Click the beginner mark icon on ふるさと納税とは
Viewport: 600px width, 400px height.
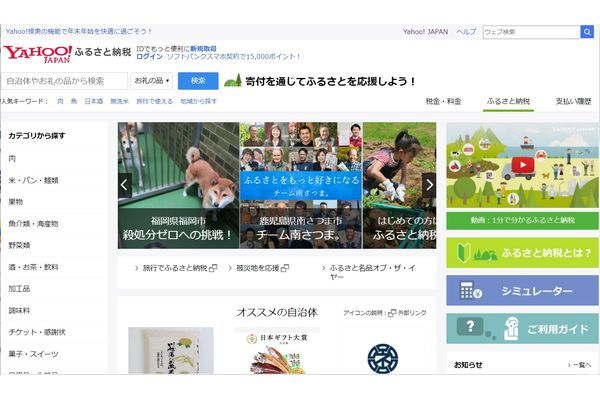tap(464, 252)
